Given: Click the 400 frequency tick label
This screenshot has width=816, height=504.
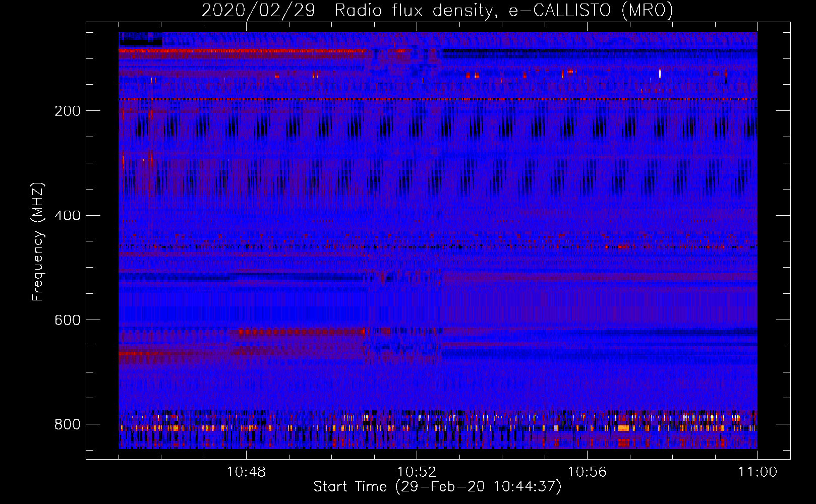Looking at the screenshot, I should (x=68, y=216).
